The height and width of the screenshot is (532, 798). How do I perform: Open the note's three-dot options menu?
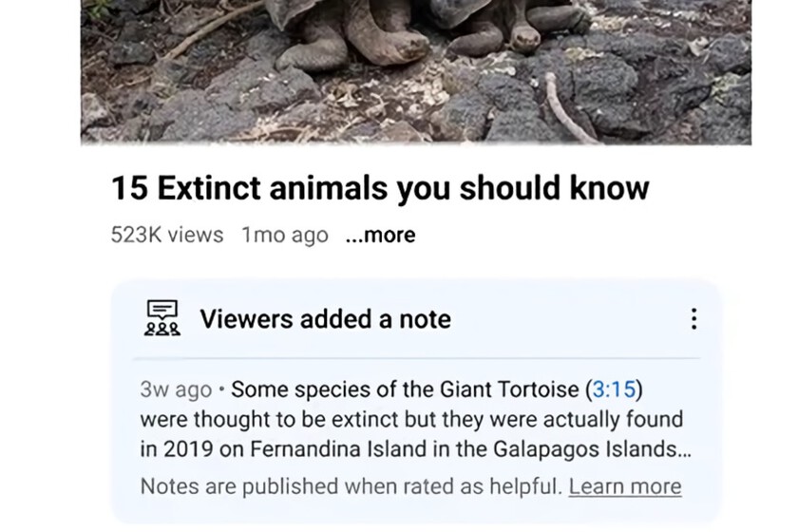click(x=693, y=319)
